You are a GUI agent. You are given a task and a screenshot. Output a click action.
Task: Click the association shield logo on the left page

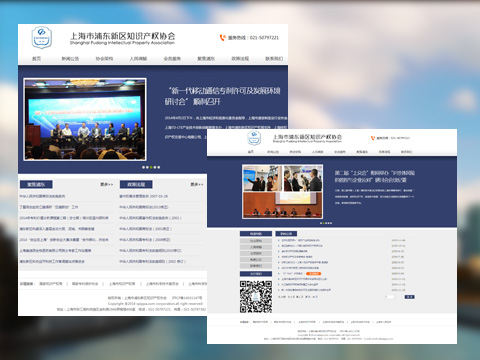pyautogui.click(x=42, y=38)
